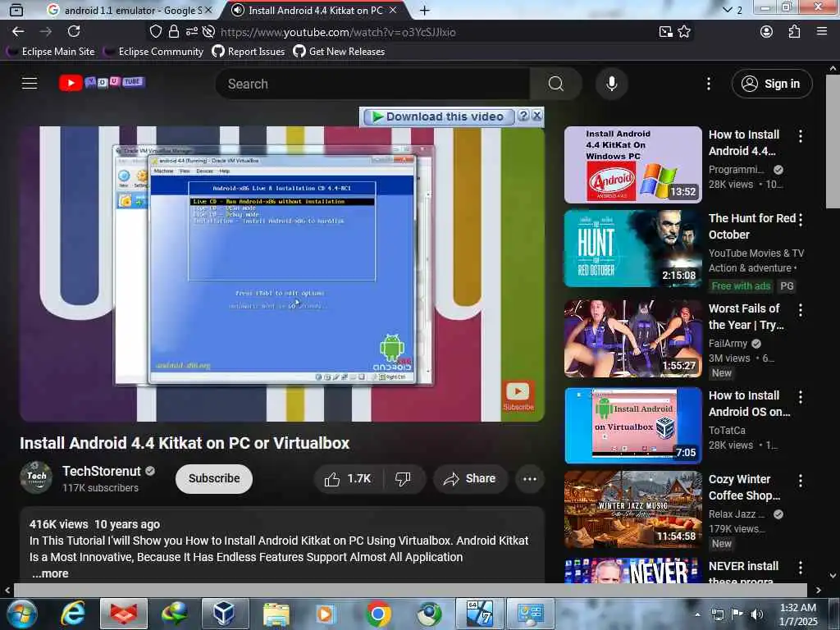Mute the tab via its speaker icon
The height and width of the screenshot is (630, 840).
[x=238, y=10]
